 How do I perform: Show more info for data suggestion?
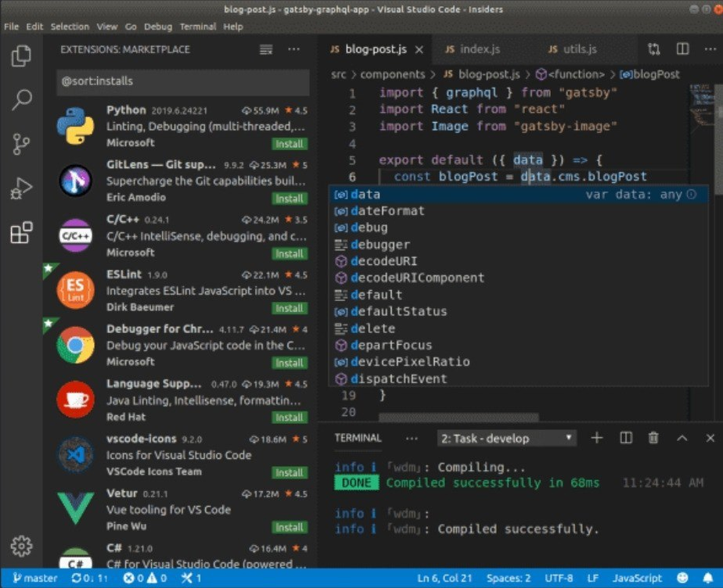click(x=691, y=195)
